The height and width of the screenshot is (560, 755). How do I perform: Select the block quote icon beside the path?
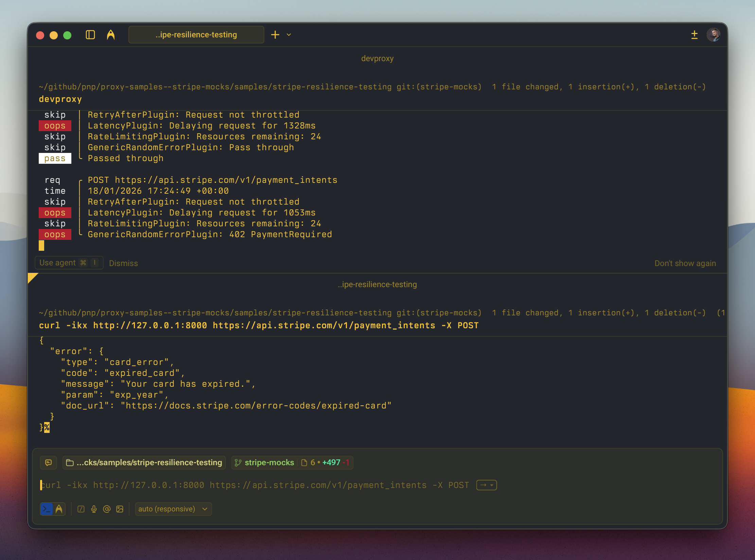(x=48, y=462)
